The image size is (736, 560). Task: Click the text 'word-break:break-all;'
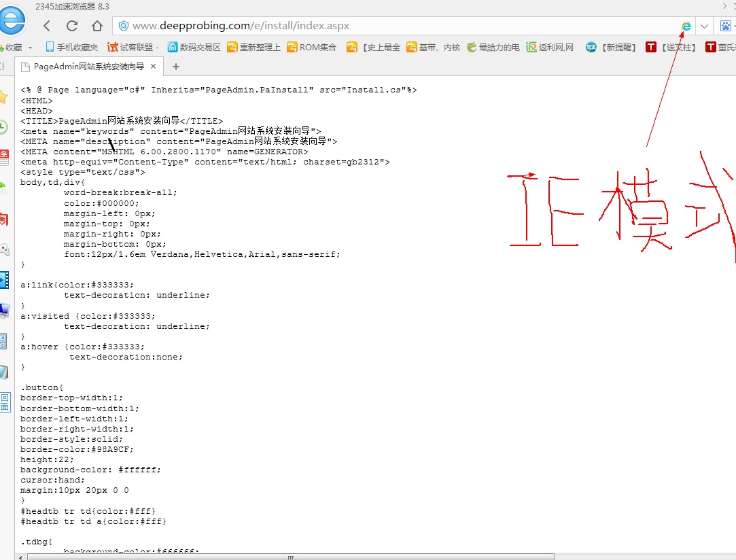coord(121,192)
